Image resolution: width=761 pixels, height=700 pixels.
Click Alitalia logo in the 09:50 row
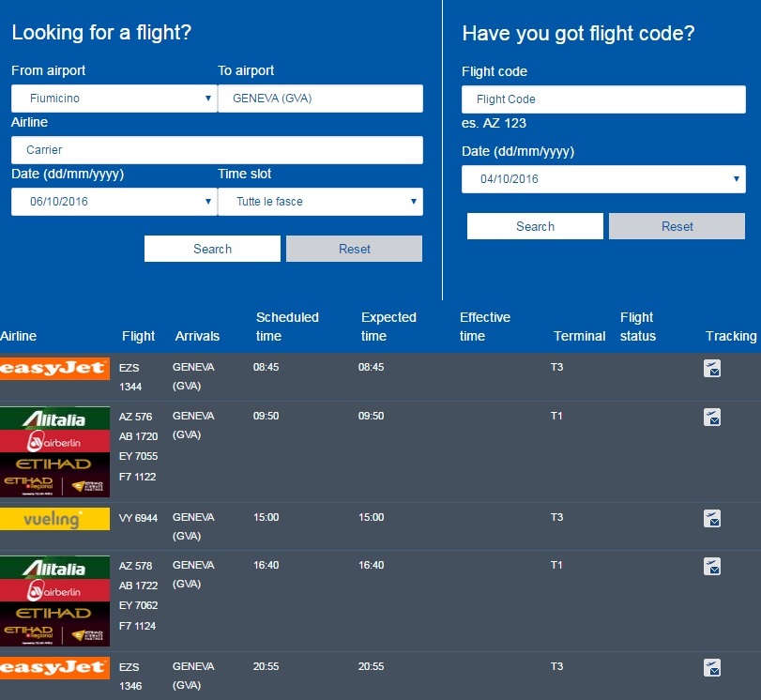54,418
